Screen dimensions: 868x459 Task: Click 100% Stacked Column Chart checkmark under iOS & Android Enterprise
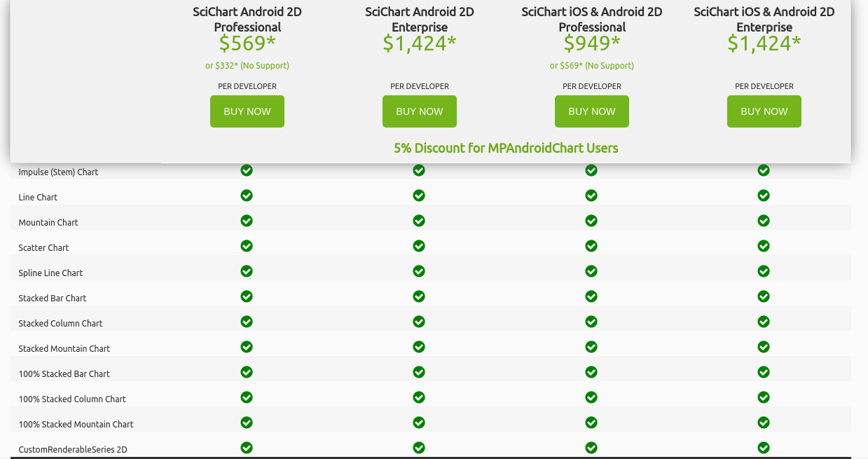pyautogui.click(x=764, y=397)
